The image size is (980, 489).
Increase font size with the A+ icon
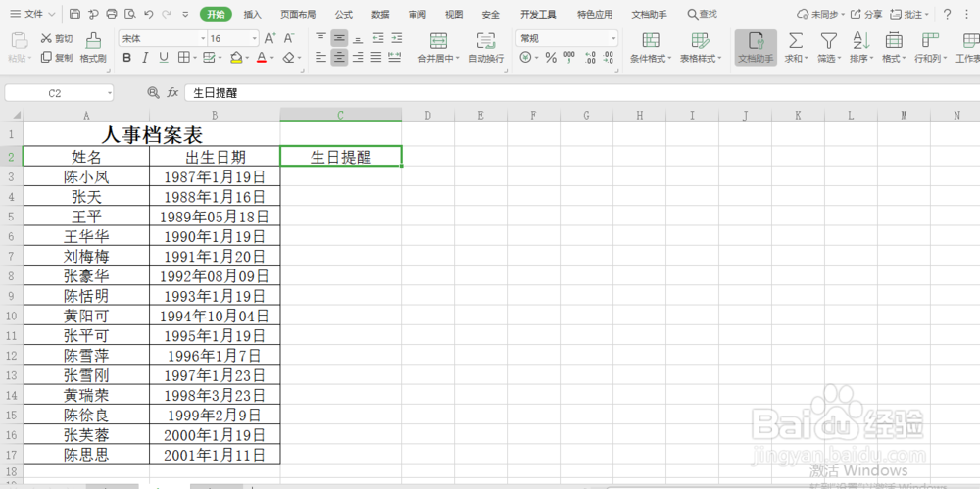point(270,39)
